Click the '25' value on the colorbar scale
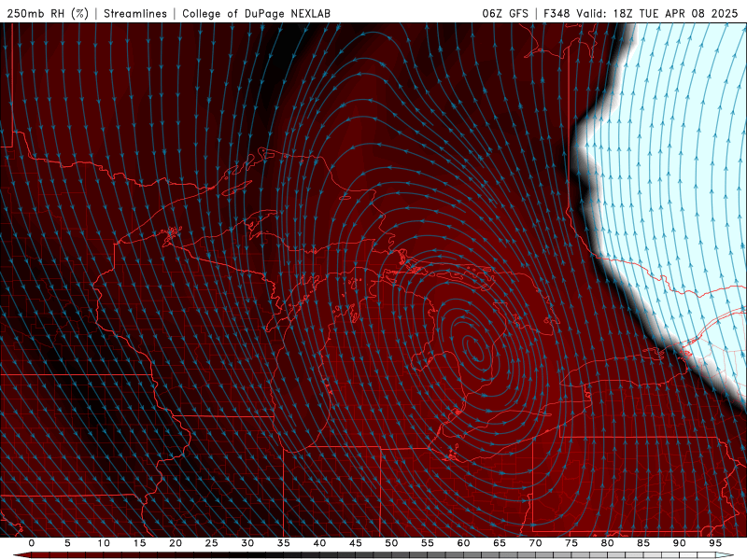 point(211,543)
